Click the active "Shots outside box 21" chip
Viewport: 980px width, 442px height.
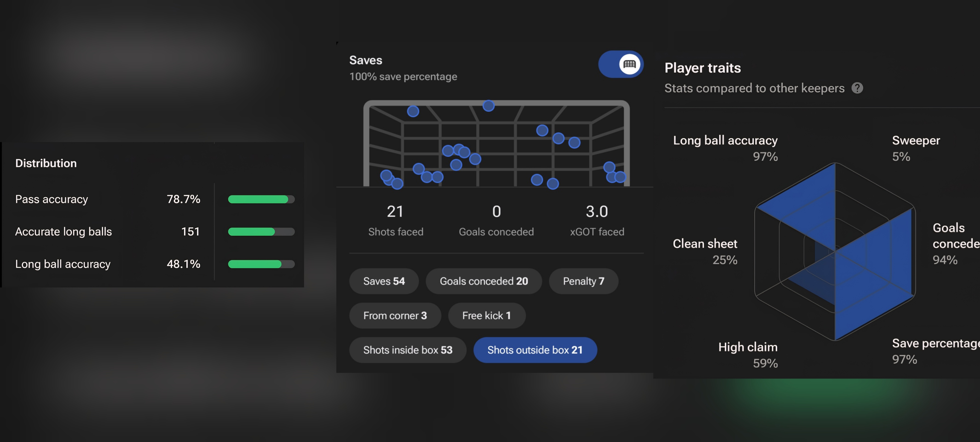[535, 350]
